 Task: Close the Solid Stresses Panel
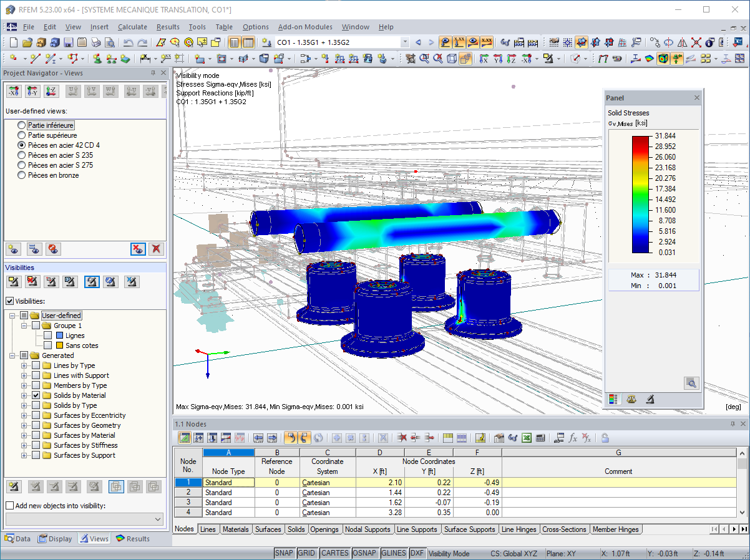[x=697, y=98]
